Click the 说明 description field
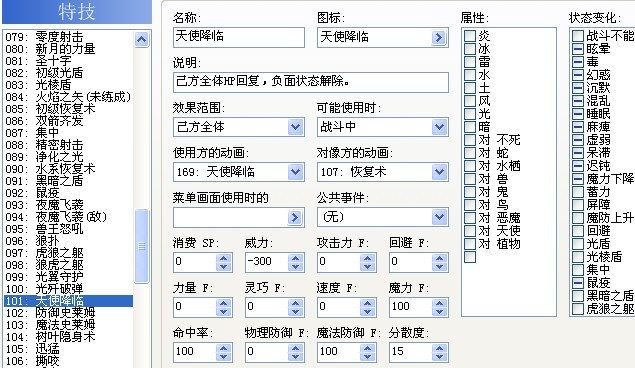The height and width of the screenshot is (368, 635). (311, 82)
